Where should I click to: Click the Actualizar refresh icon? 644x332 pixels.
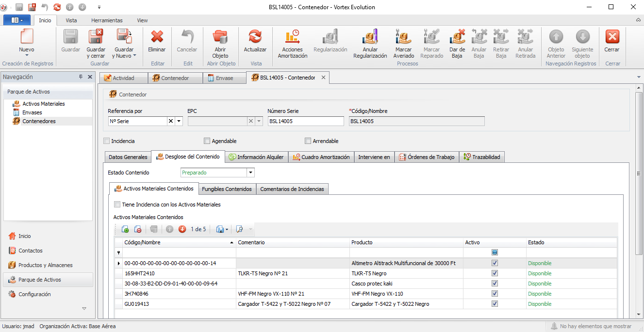click(255, 37)
